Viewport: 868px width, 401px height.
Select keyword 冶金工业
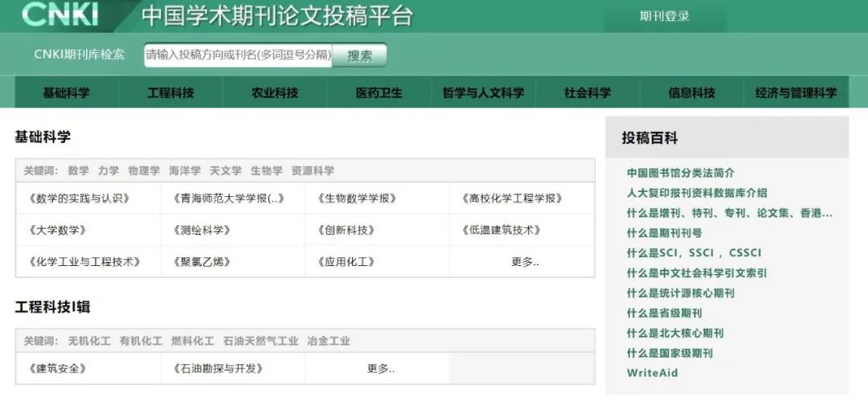(329, 341)
